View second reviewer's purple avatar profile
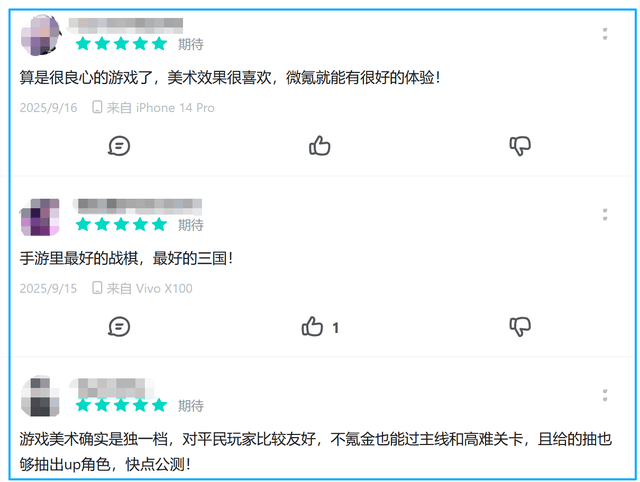Image resolution: width=640 pixels, height=482 pixels. (x=40, y=217)
